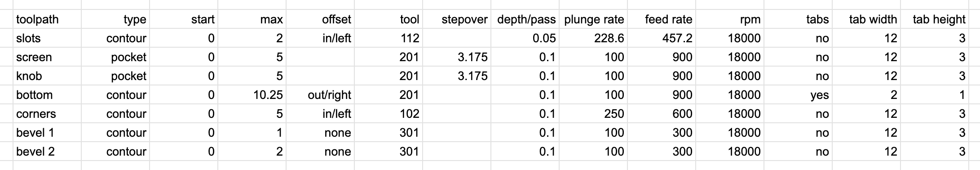Click the 'pocket' type cell for screen
Image resolution: width=980 pixels, height=170 pixels.
pos(115,57)
